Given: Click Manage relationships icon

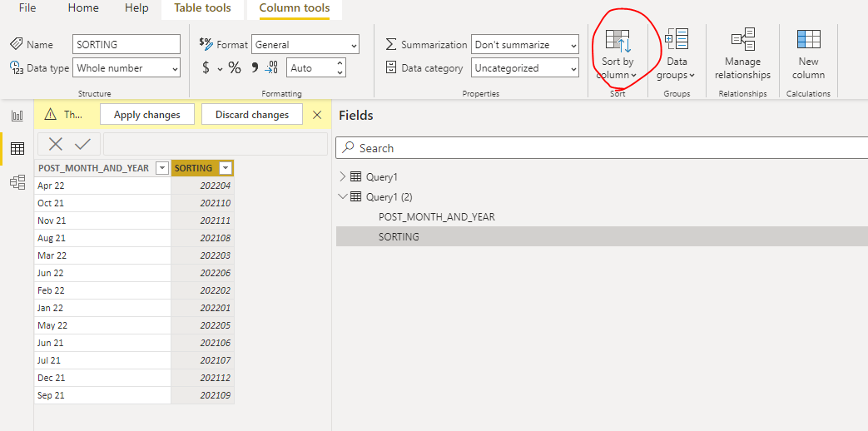Looking at the screenshot, I should point(742,39).
